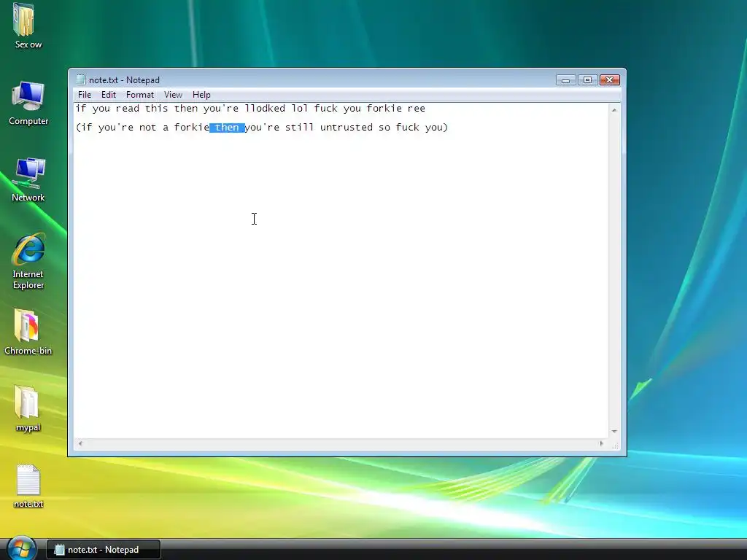Click the Notepad icon in title bar
The width and height of the screenshot is (747, 560).
(81, 79)
